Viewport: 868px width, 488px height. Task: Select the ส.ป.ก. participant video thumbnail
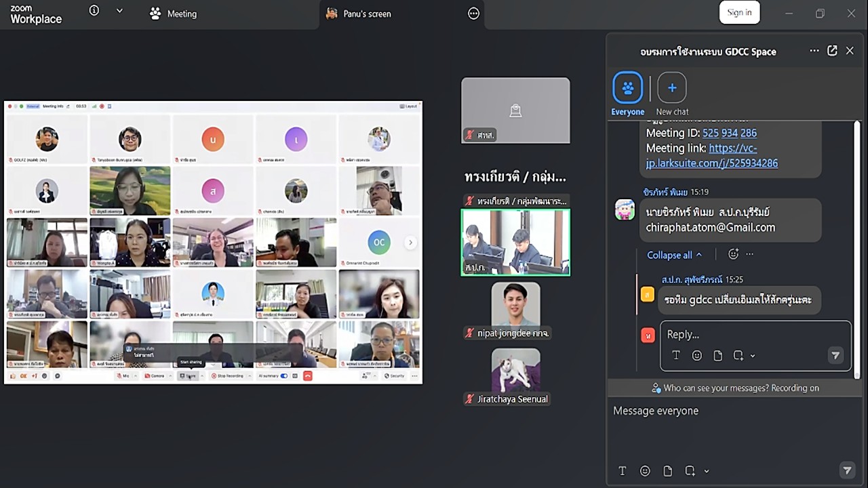[x=515, y=242]
